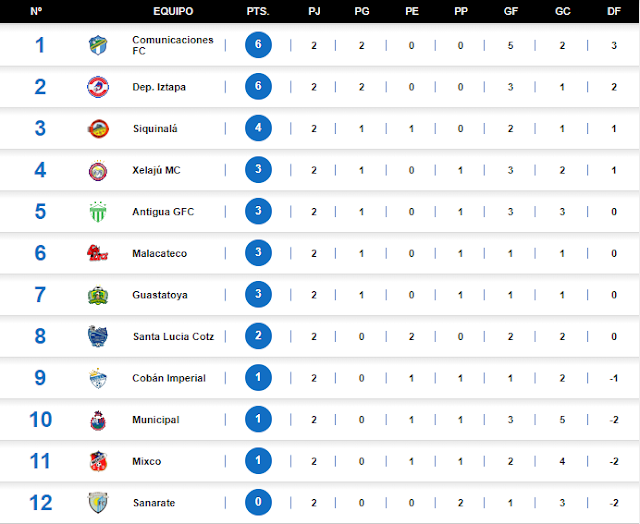Click the GF column header
640x524 pixels.
pyautogui.click(x=511, y=11)
